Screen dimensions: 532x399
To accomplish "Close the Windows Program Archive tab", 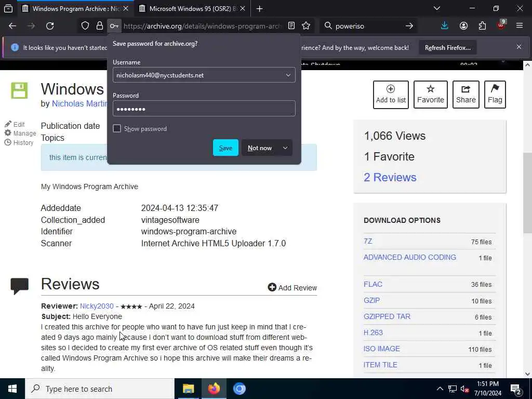I will tap(126, 8).
